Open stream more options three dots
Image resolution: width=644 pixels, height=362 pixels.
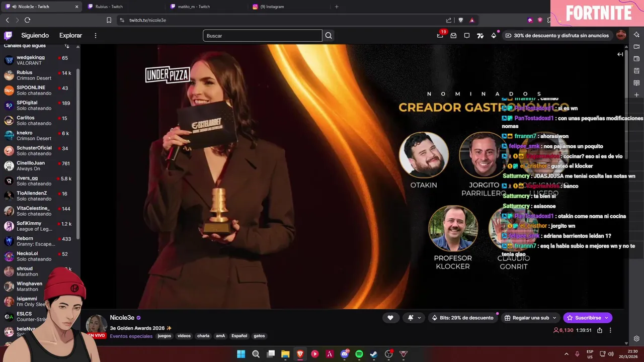[x=610, y=330]
